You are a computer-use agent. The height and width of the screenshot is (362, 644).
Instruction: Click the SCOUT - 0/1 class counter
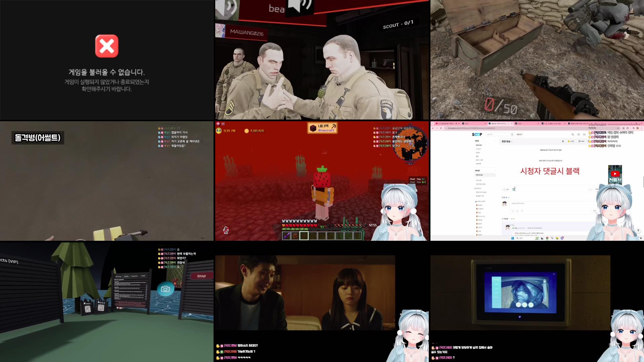coord(398,24)
